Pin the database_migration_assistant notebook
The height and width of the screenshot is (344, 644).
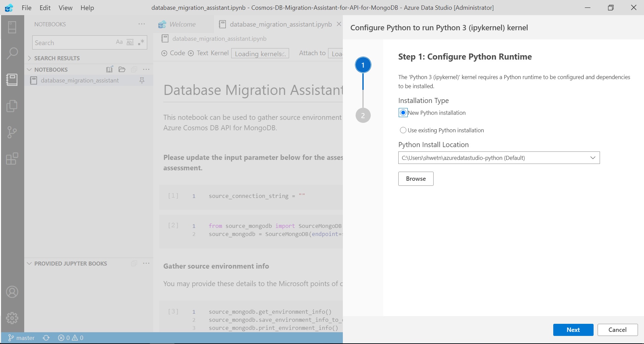pos(142,80)
